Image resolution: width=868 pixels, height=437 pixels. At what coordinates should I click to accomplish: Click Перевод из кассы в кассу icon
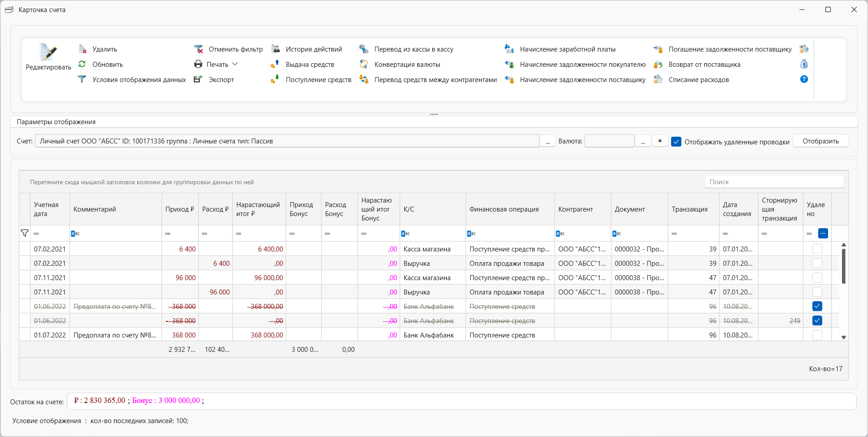pos(364,49)
